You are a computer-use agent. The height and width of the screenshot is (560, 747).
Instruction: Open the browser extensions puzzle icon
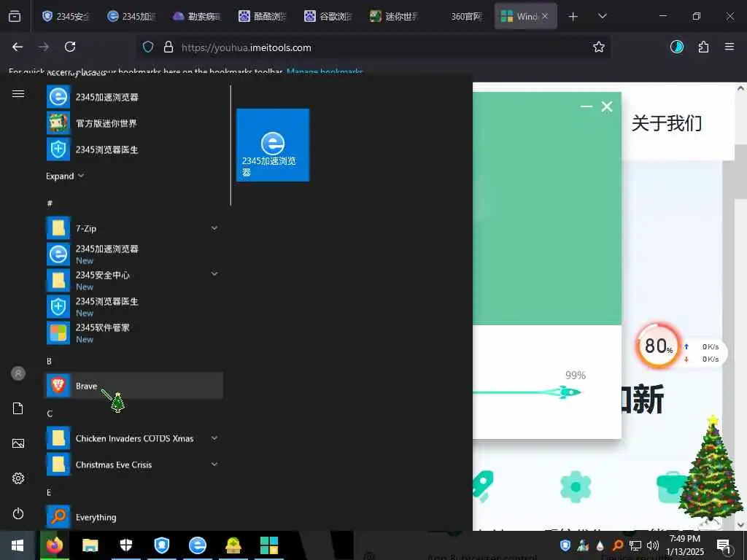click(703, 47)
